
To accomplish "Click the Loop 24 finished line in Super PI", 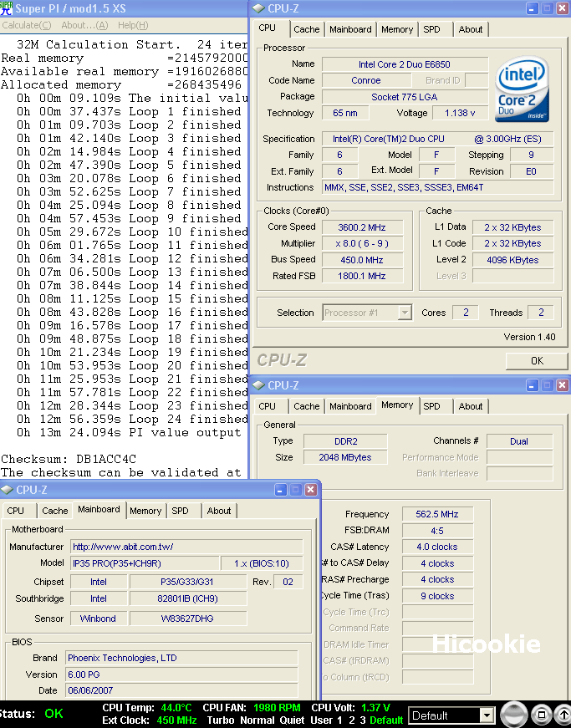I will [x=132, y=419].
